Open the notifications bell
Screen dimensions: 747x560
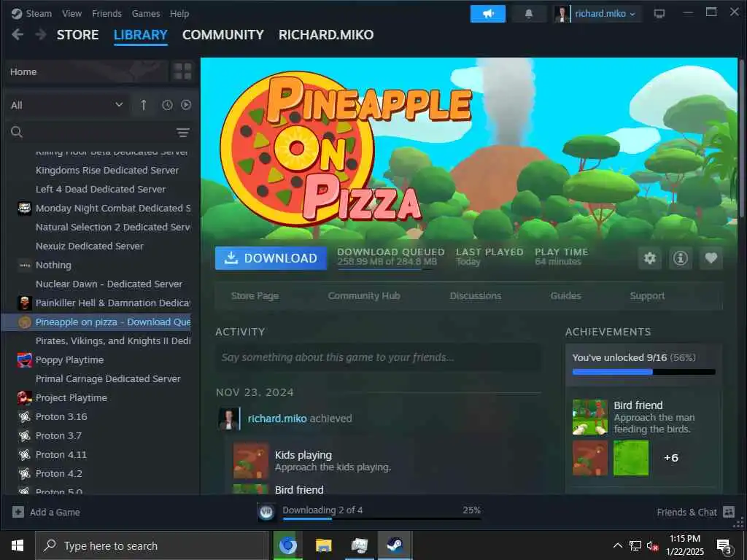(529, 14)
